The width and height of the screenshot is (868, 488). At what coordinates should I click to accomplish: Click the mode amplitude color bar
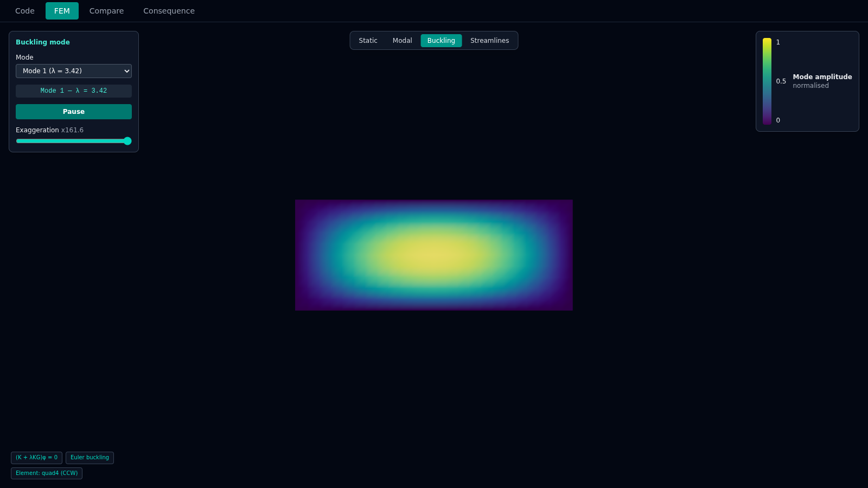pyautogui.click(x=767, y=81)
